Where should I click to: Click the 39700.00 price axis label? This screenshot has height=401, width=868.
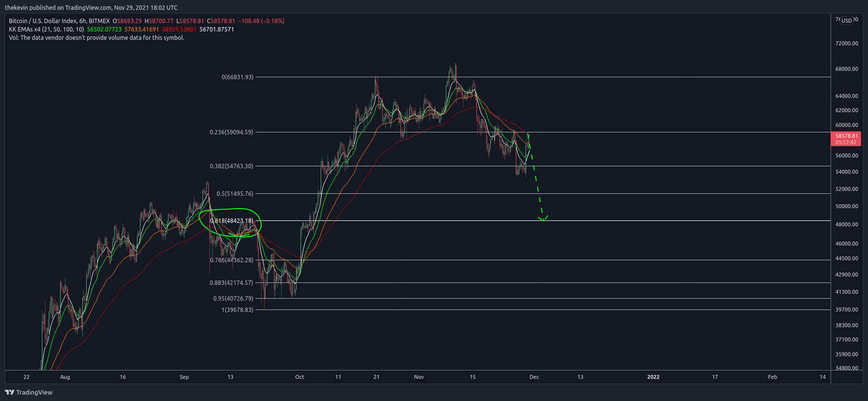point(847,309)
